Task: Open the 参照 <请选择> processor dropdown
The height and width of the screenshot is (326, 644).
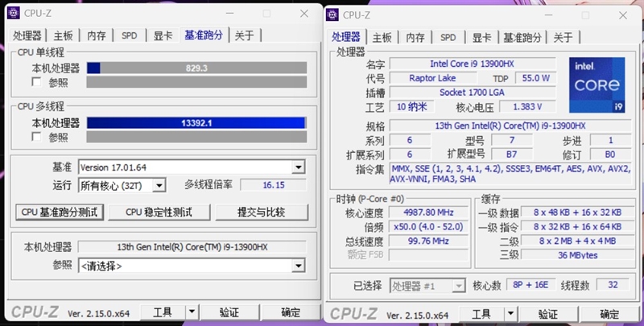Action: tap(298, 266)
